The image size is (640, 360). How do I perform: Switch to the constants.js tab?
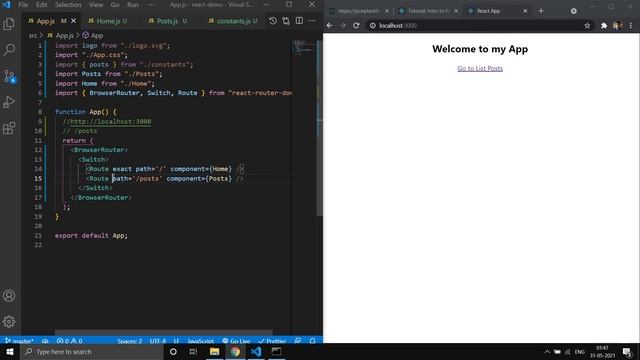coord(233,21)
